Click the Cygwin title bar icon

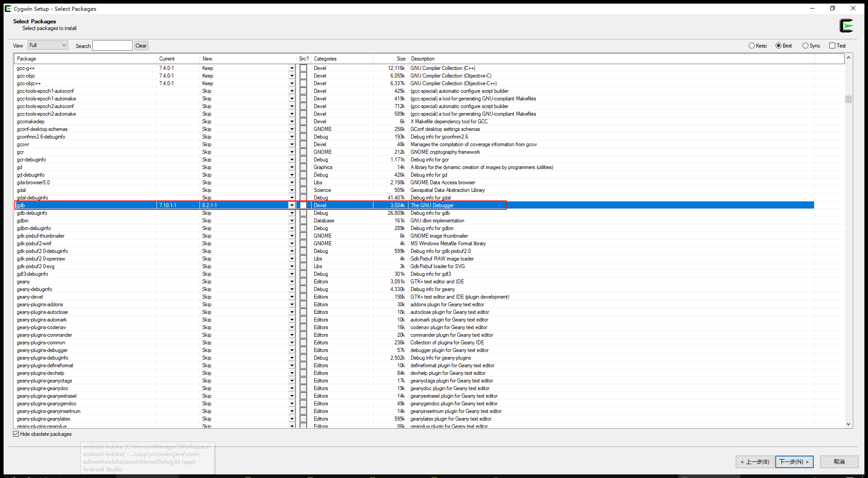pos(8,9)
